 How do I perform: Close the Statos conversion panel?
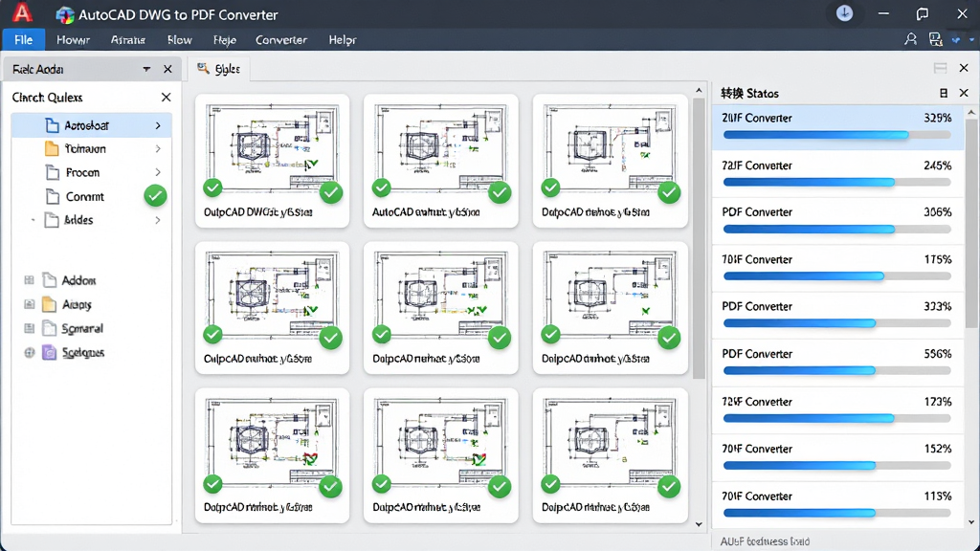coord(964,93)
